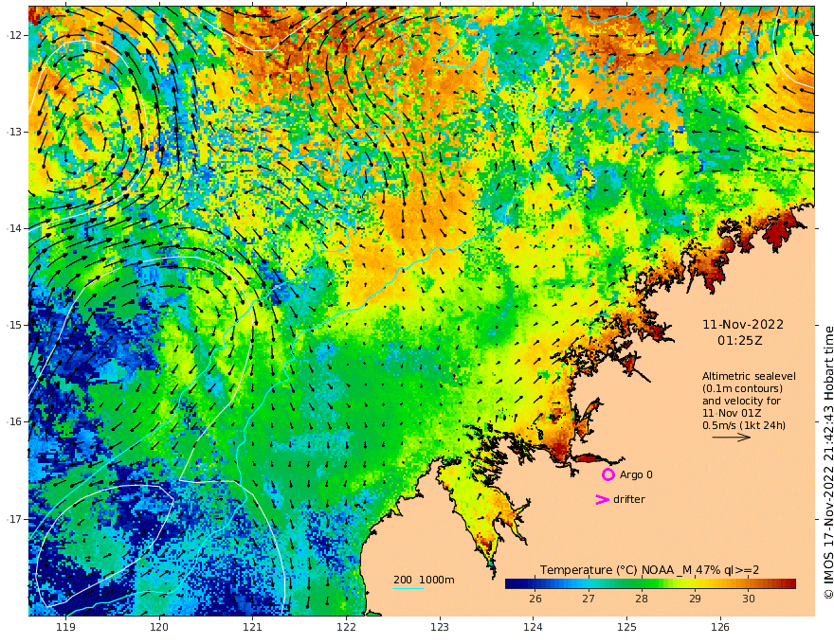Click the colorbar tick label 27
The height and width of the screenshot is (644, 834).
tap(588, 599)
